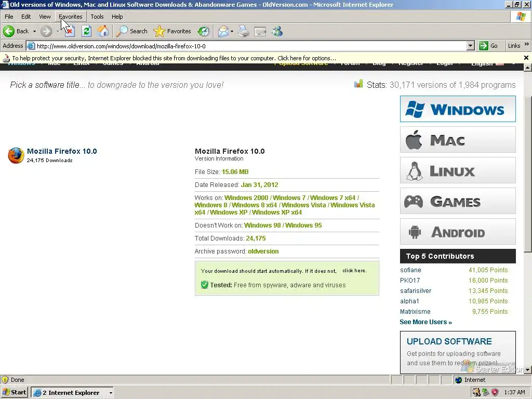Open the Favorites star toolbar button
The height and width of the screenshot is (399, 532).
[x=172, y=31]
